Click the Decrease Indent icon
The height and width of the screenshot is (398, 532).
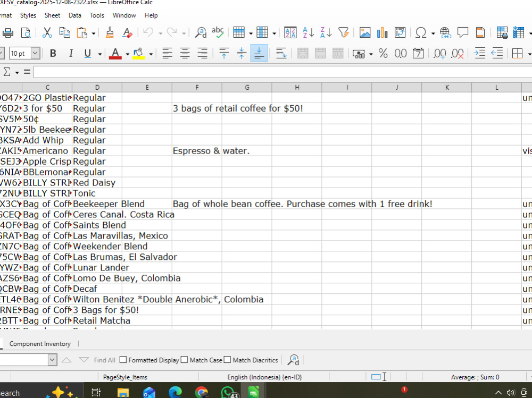tap(497, 53)
